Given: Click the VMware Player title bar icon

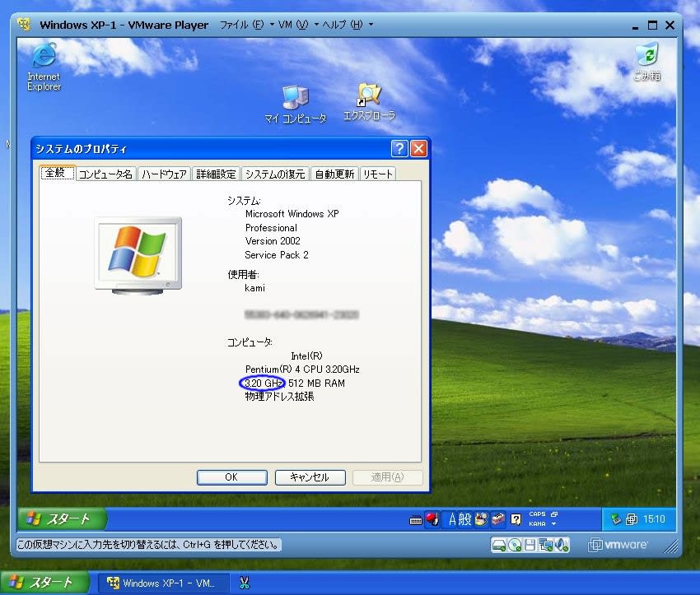Looking at the screenshot, I should (x=24, y=24).
